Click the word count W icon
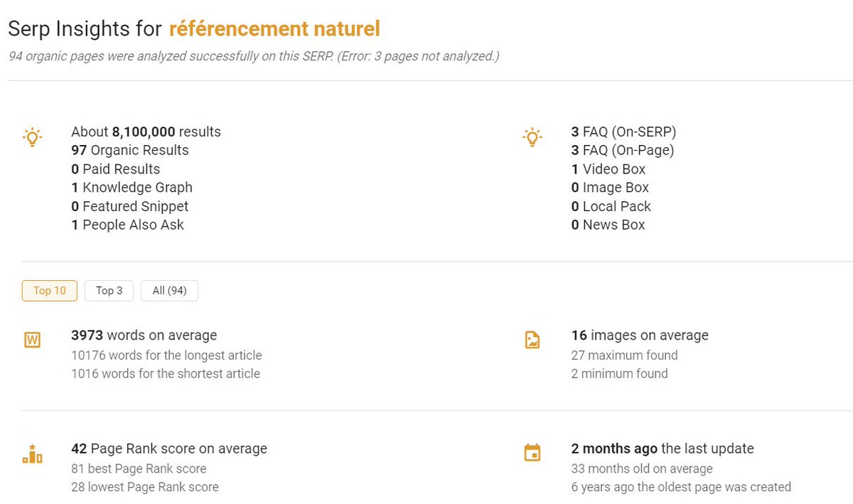Image resolution: width=853 pixels, height=504 pixels. coord(32,340)
